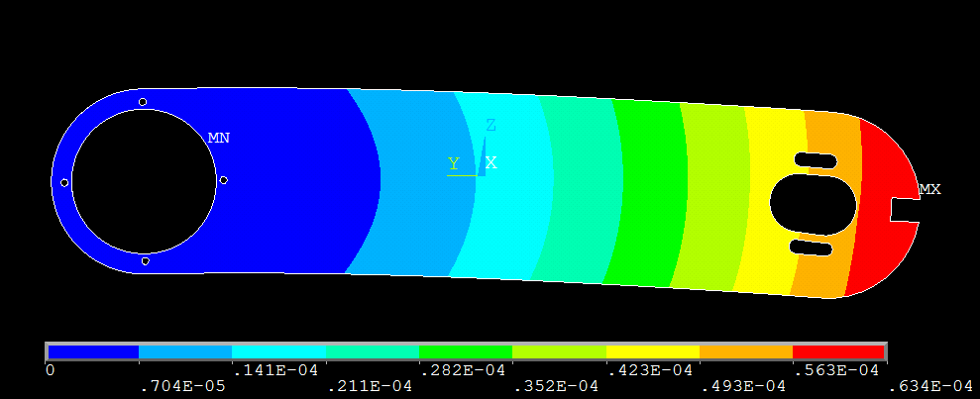Click the legend value .141E-04

[275, 370]
